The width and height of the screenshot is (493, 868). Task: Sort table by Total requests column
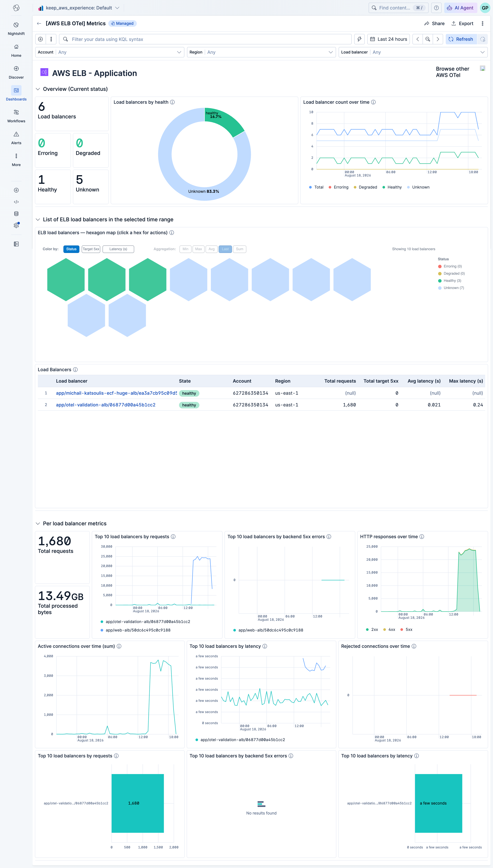click(x=340, y=381)
